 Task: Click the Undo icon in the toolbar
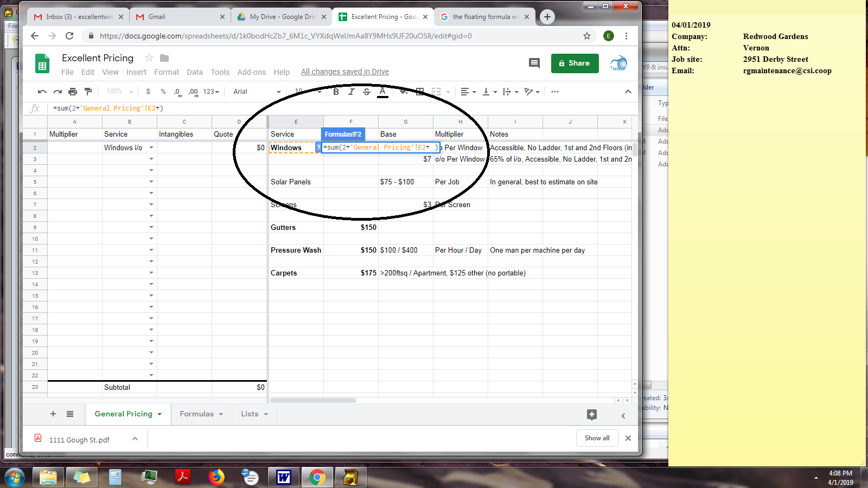(42, 92)
